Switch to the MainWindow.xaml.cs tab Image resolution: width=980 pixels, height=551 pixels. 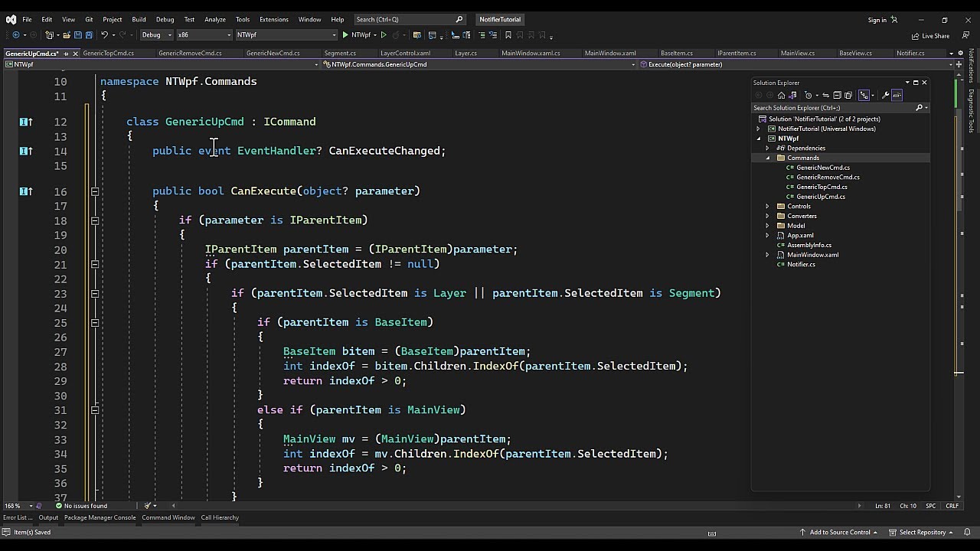[531, 54]
